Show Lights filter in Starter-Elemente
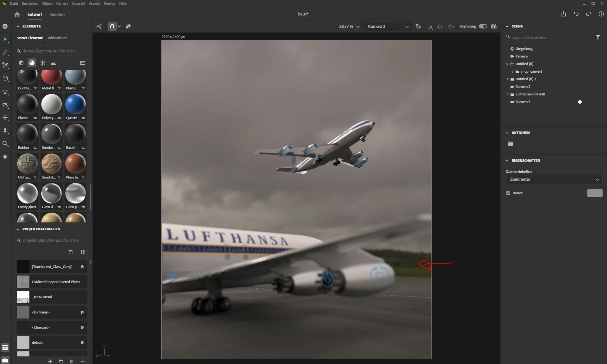607x364 pixels. 43,63
